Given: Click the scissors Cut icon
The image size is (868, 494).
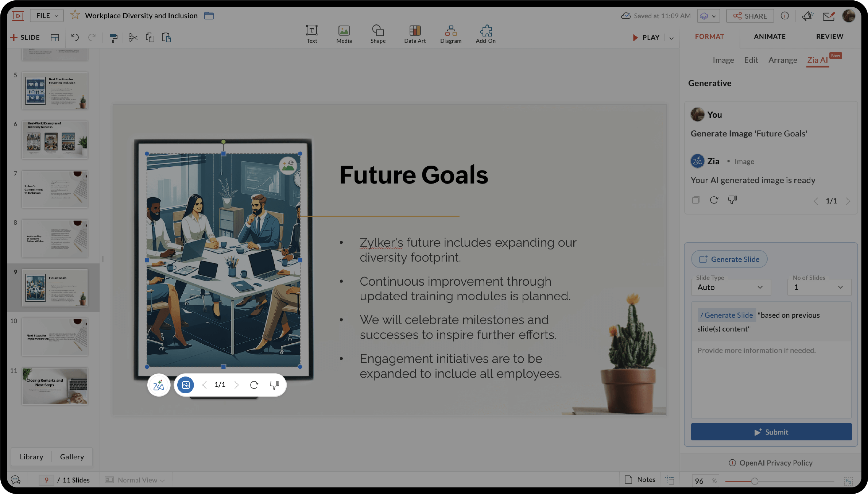Looking at the screenshot, I should tap(133, 38).
